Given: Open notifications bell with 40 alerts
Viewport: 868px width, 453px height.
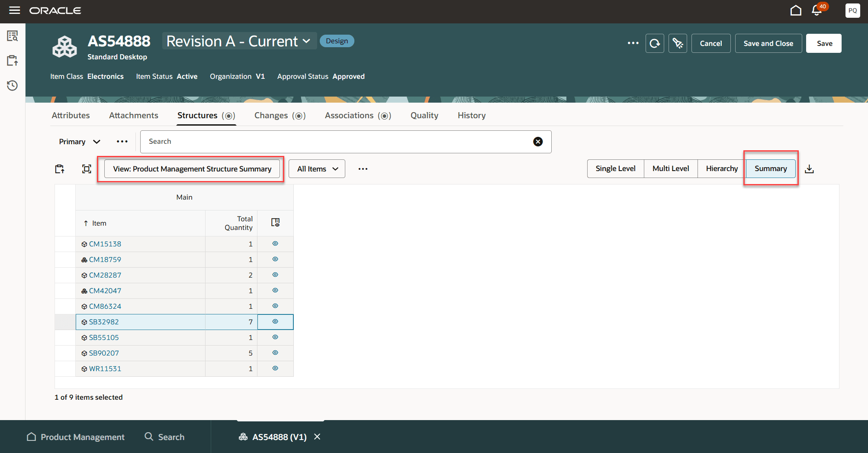Looking at the screenshot, I should 816,10.
